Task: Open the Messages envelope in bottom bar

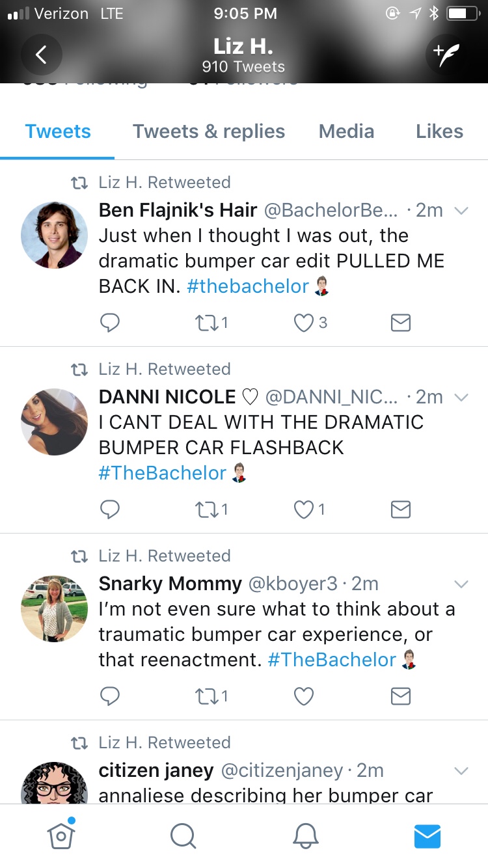Action: pyautogui.click(x=427, y=835)
